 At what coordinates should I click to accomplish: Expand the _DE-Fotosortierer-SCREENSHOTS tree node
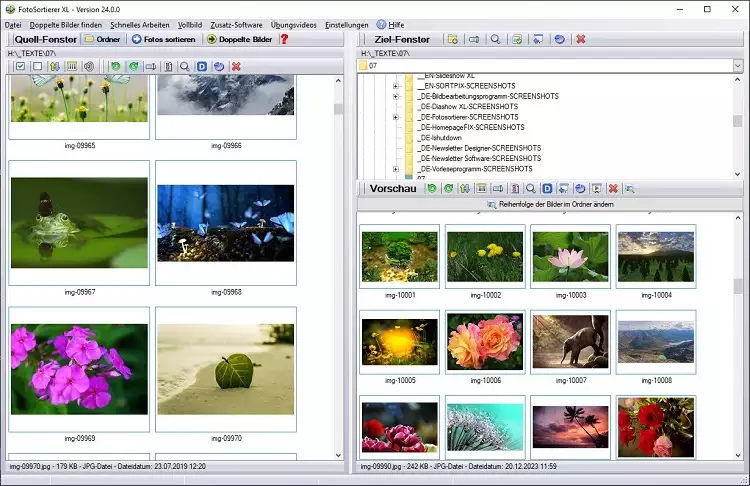pos(396,117)
